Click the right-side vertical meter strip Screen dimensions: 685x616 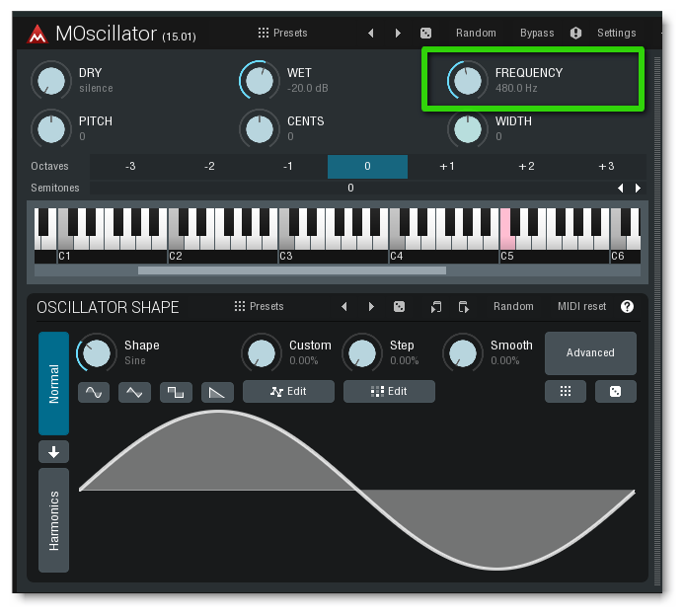tap(657, 321)
